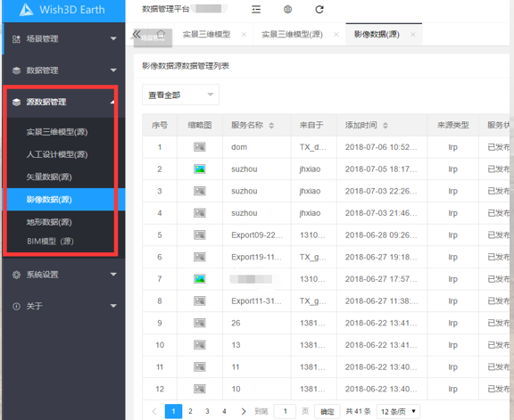The height and width of the screenshot is (420, 514).
Task: Switch to the 实景三维模型 tab
Action: click(206, 35)
